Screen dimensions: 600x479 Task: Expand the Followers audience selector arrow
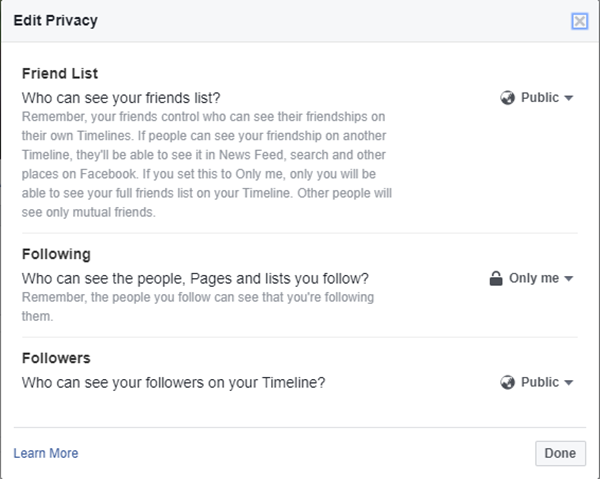pyautogui.click(x=569, y=383)
